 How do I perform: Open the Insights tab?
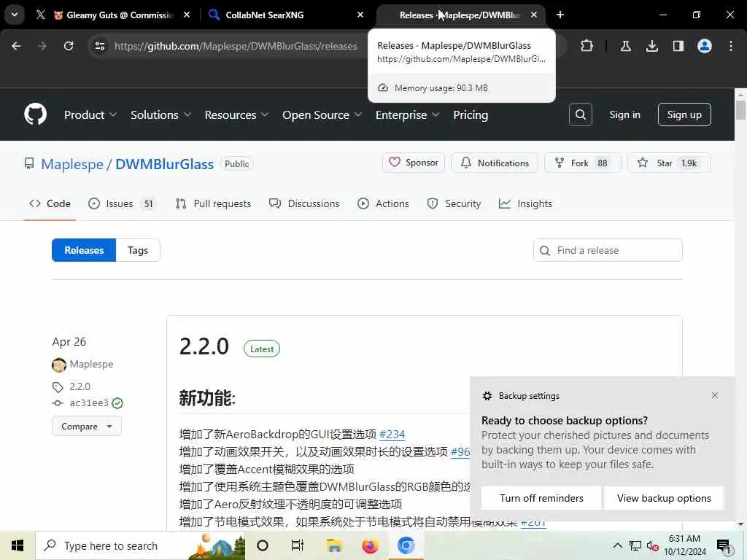(x=525, y=204)
